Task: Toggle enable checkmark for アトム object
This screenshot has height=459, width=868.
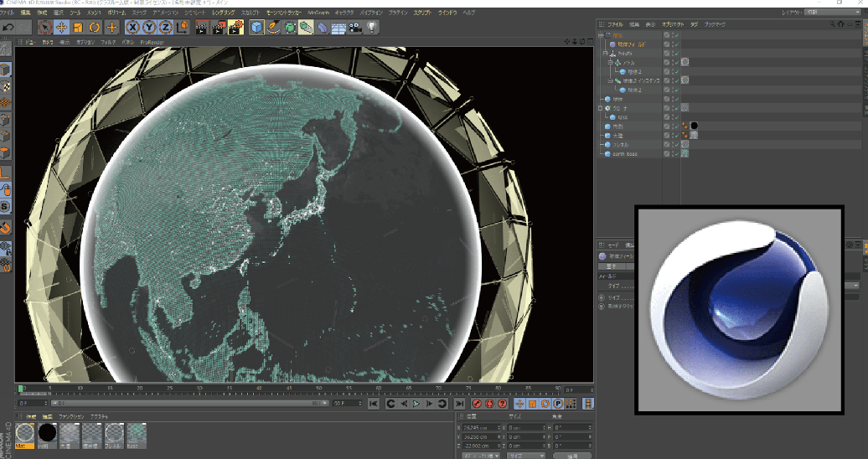Action: coord(676,63)
